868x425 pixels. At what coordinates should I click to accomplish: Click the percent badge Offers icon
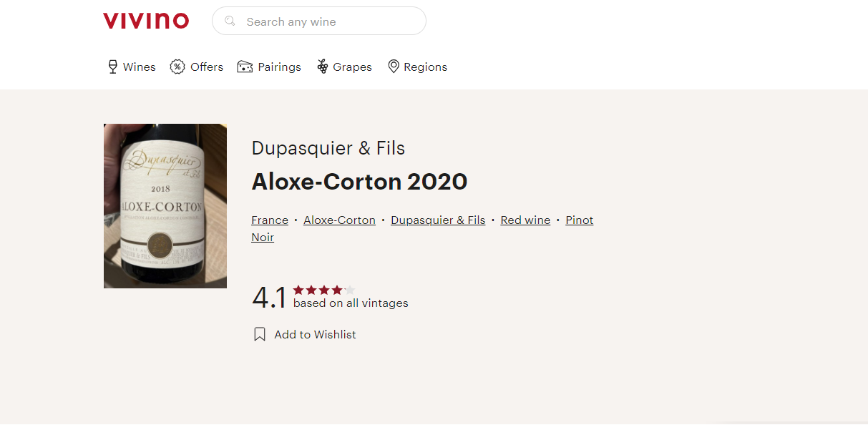click(x=177, y=67)
